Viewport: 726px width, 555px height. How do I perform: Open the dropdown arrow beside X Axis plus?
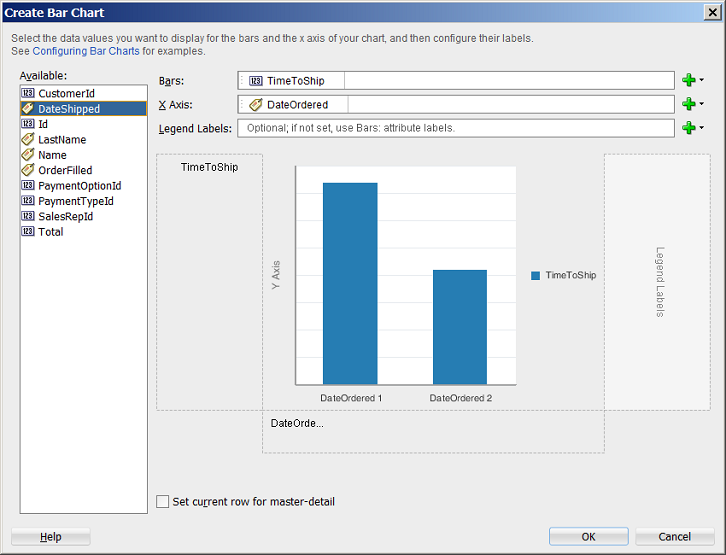[701, 104]
